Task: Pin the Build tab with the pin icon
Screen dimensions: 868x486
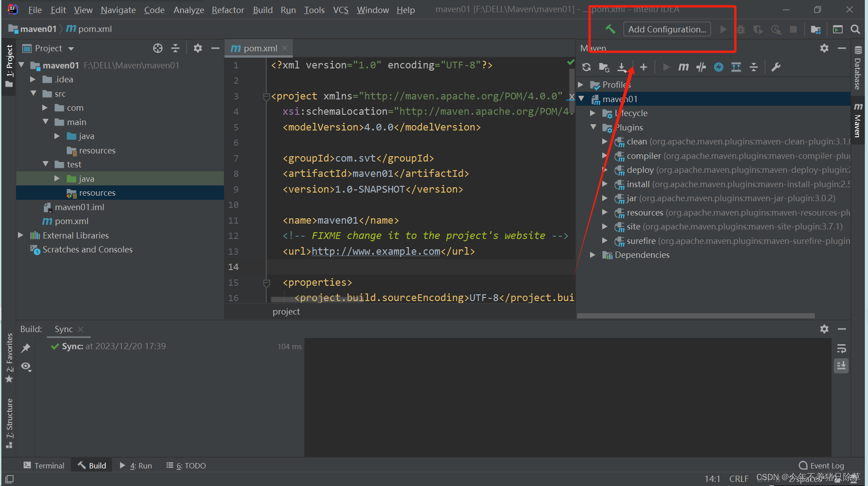Action: pos(26,348)
